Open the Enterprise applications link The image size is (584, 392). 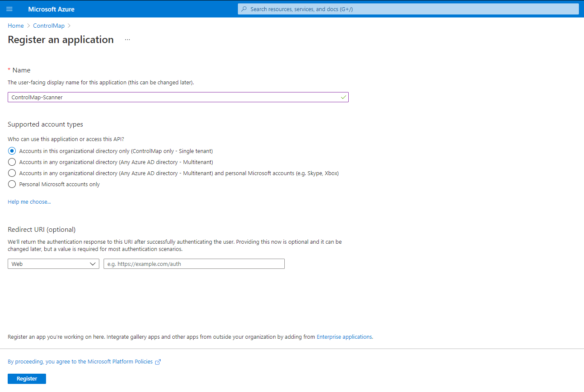click(x=344, y=337)
